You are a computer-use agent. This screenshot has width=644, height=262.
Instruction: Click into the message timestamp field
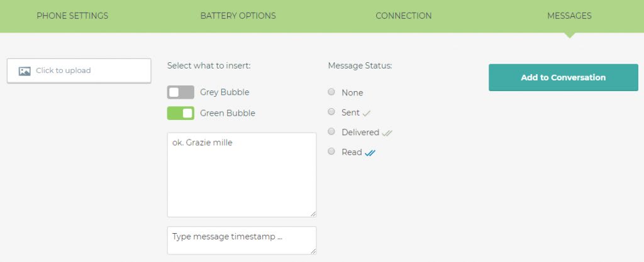[242, 240]
